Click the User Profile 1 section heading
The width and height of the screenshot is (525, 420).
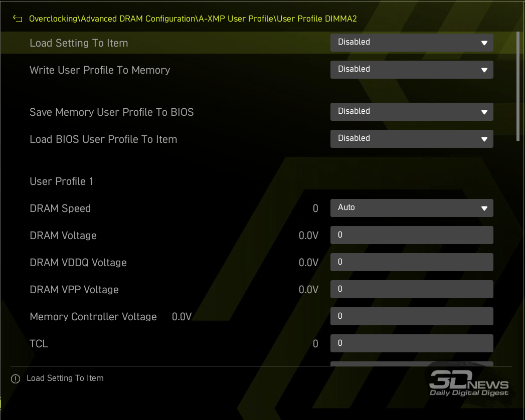(61, 181)
